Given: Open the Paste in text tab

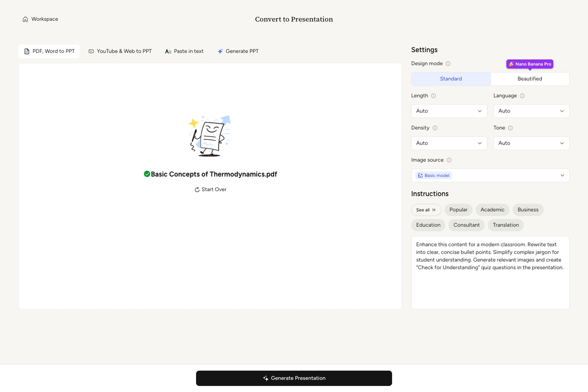Looking at the screenshot, I should point(184,51).
